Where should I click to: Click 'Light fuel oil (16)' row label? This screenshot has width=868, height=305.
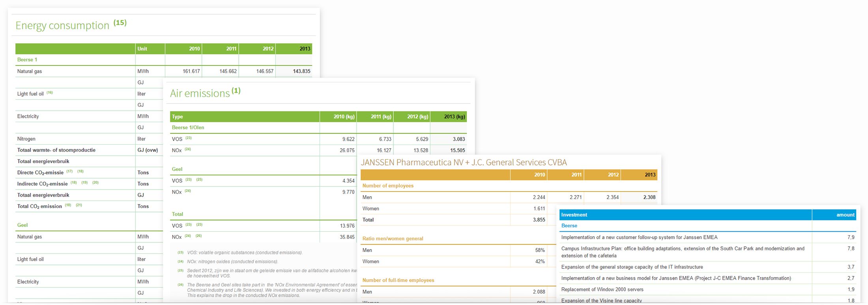(x=35, y=94)
